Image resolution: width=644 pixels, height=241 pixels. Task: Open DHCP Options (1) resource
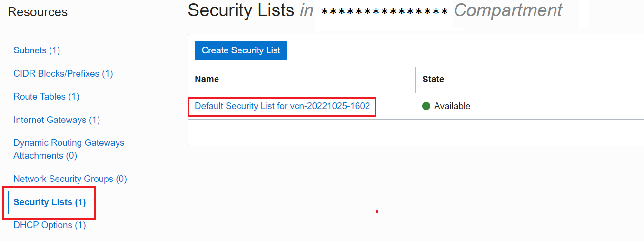[50, 225]
